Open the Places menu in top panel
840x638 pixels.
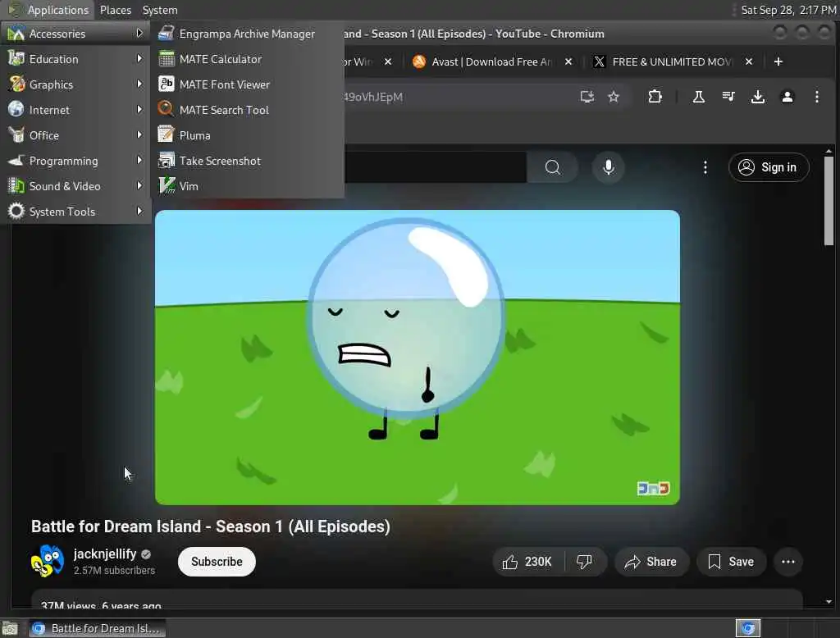(x=115, y=10)
